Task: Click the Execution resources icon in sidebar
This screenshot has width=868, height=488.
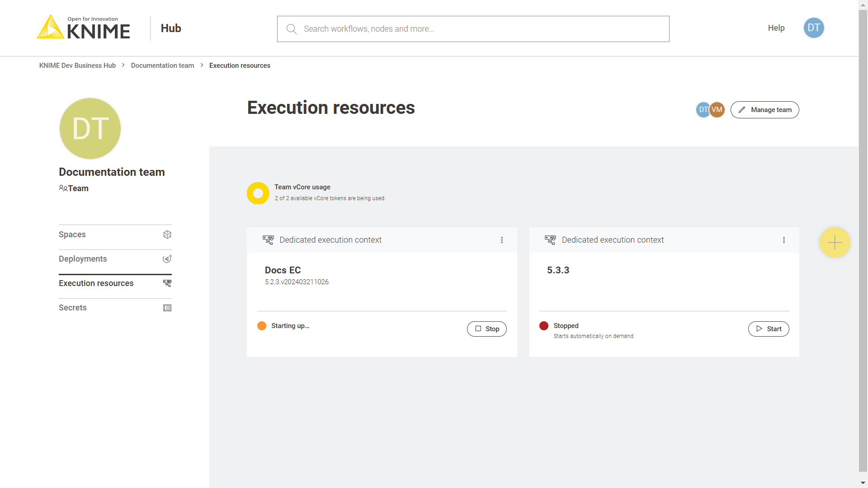Action: (167, 283)
